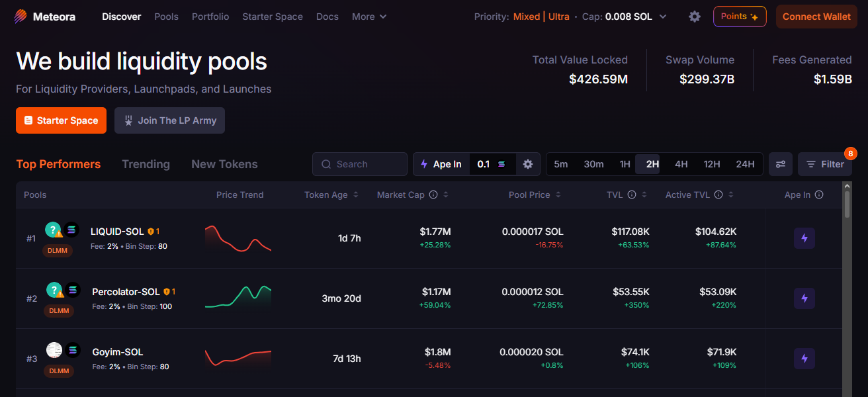This screenshot has width=868, height=397.
Task: Open the column display settings icon
Action: (x=780, y=164)
